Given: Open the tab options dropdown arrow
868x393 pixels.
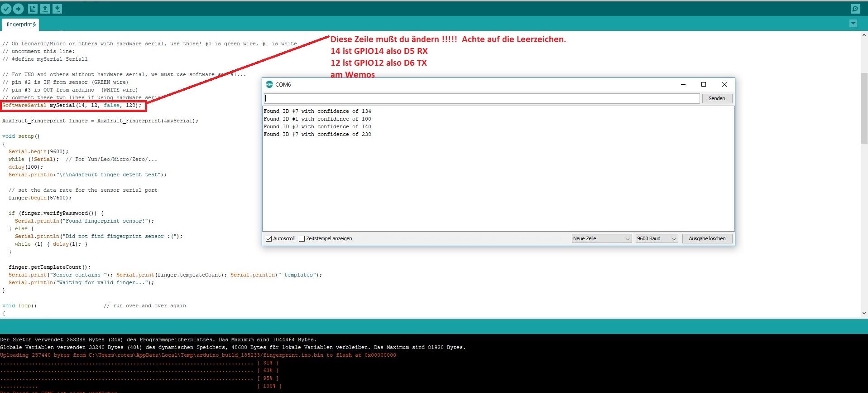Looking at the screenshot, I should pos(853,24).
